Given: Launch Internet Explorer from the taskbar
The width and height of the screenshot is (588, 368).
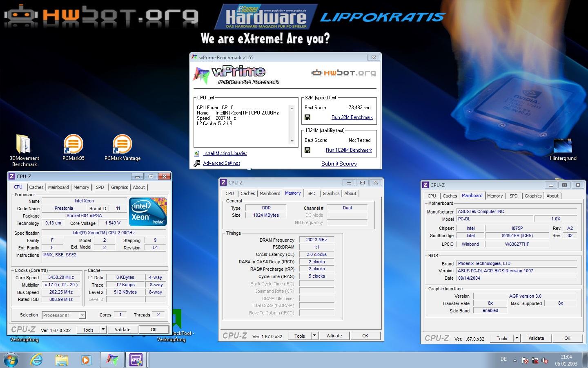Looking at the screenshot, I should click(37, 360).
